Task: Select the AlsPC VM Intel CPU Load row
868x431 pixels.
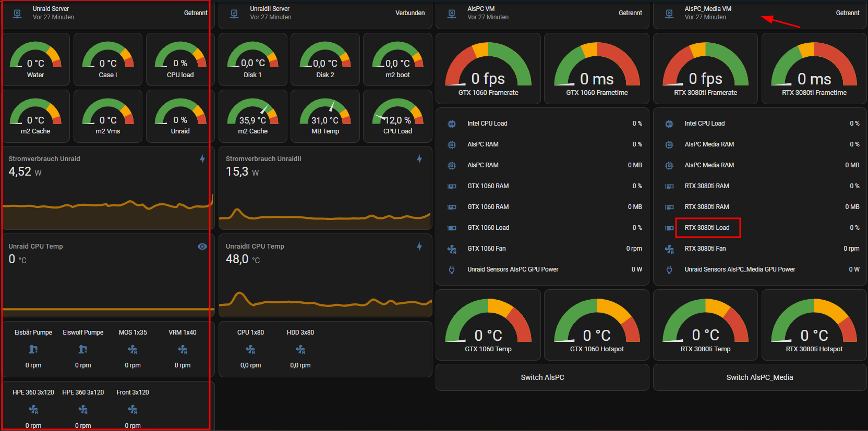Action: (x=542, y=124)
